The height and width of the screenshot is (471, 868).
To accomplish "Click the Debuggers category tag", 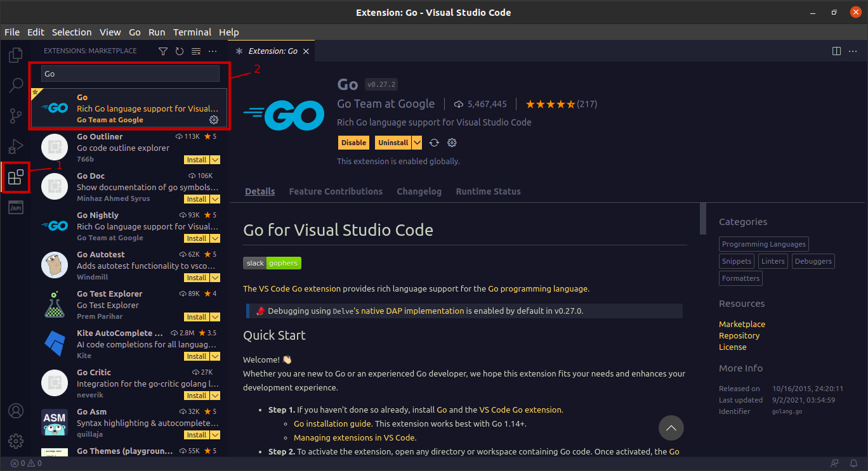I will click(x=813, y=261).
